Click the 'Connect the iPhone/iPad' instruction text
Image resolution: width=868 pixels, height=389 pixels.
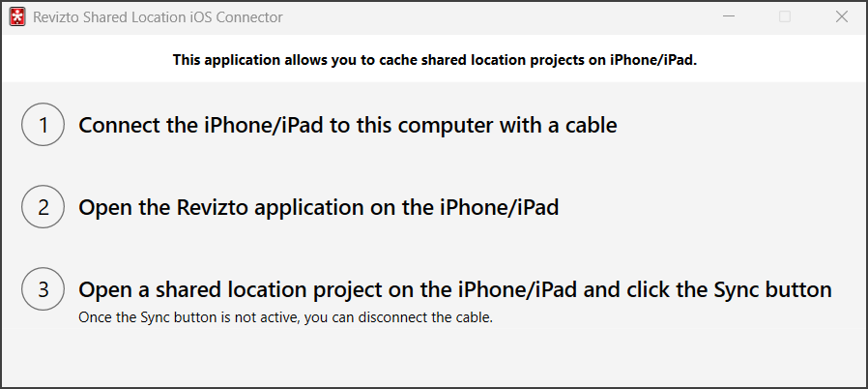[347, 126]
